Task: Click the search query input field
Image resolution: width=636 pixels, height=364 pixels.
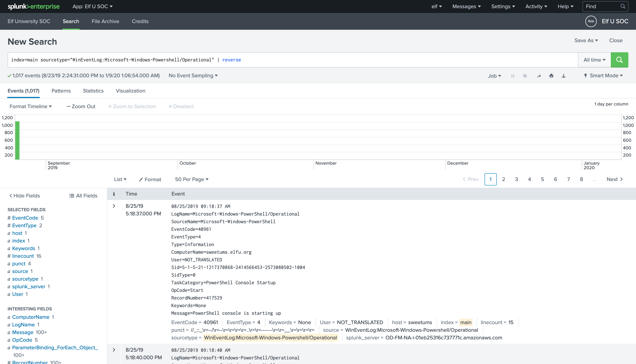Action: [293, 60]
